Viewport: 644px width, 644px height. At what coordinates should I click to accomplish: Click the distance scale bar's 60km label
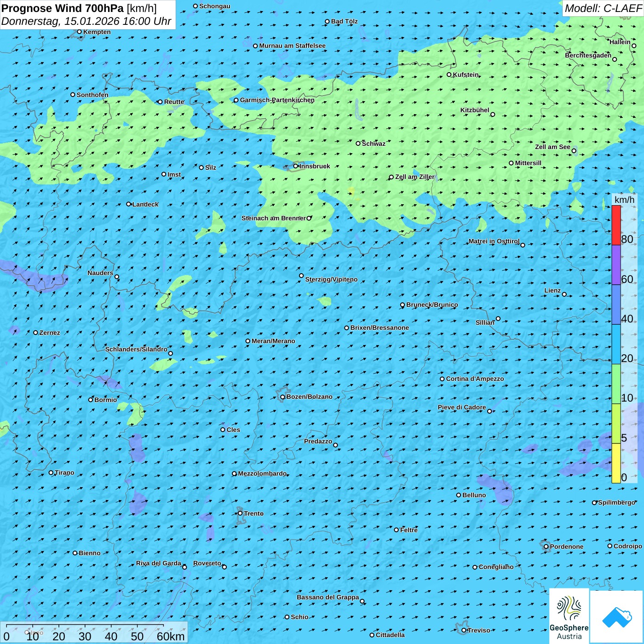click(x=171, y=636)
